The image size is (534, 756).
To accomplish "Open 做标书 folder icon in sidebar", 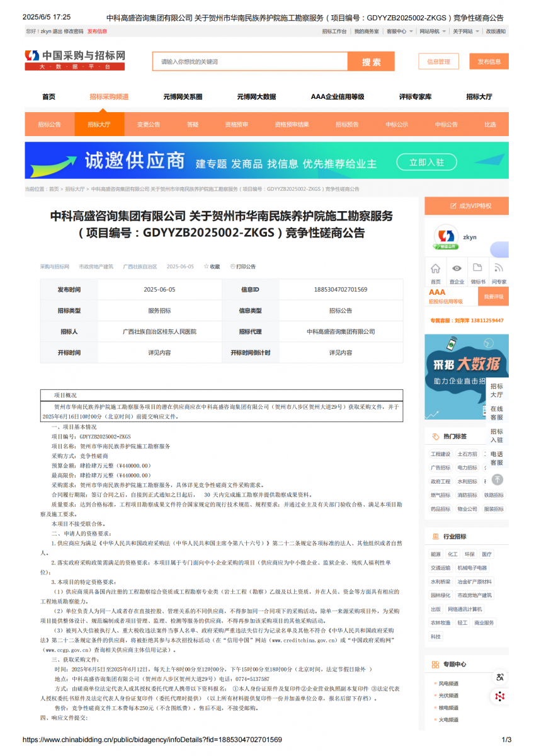I will click(x=478, y=268).
